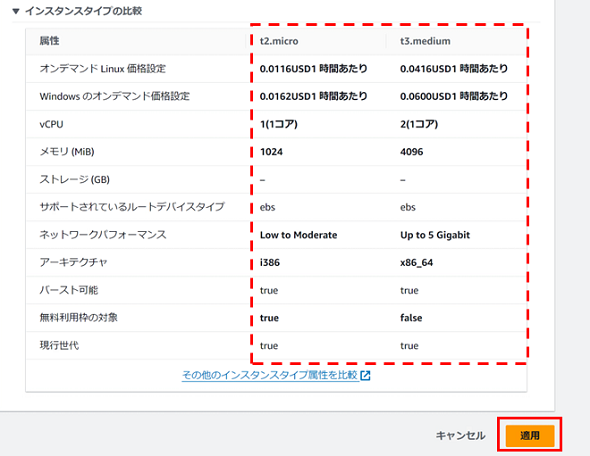This screenshot has width=590, height=456.
Task: Select the t2.micro column header
Action: click(x=279, y=41)
